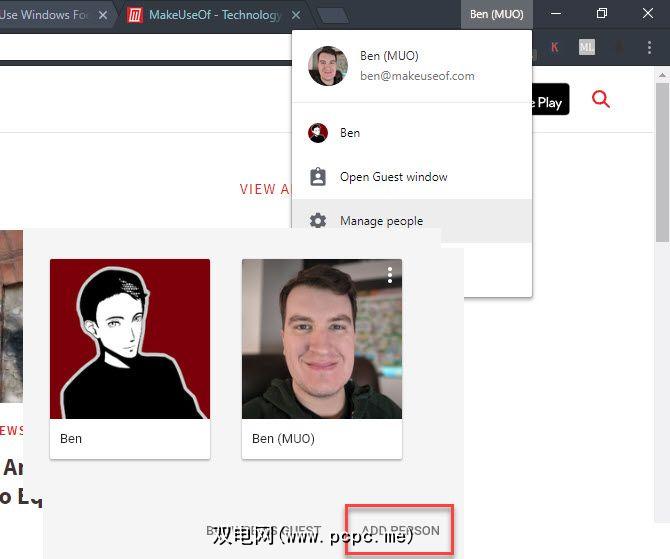The image size is (670, 559).
Task: Click the MakeUseOf favicon on the tab
Action: pyautogui.click(x=135, y=15)
